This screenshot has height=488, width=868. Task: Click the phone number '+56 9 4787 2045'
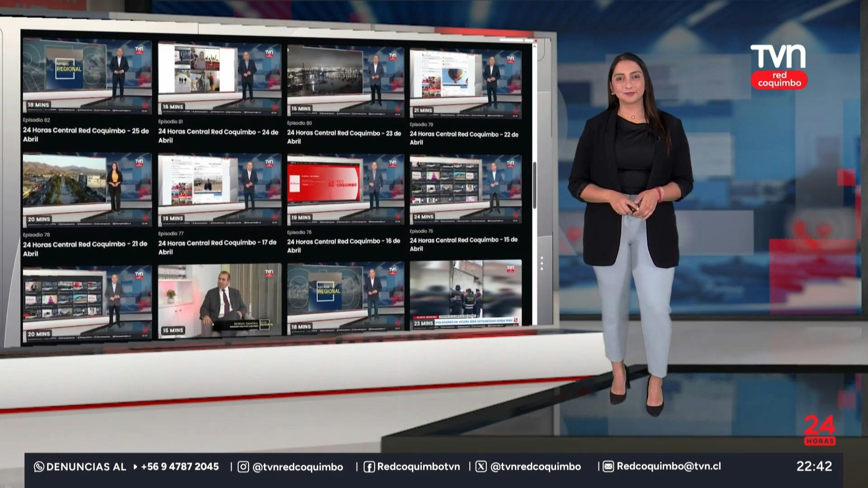[x=180, y=467]
